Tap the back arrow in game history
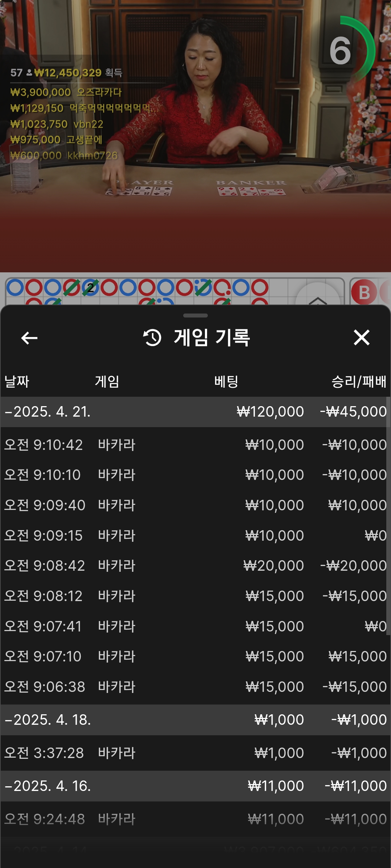391x868 pixels. 29,338
